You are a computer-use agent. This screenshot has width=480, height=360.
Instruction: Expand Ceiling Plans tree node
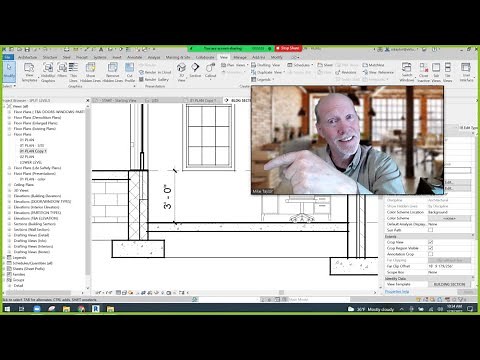[9, 185]
